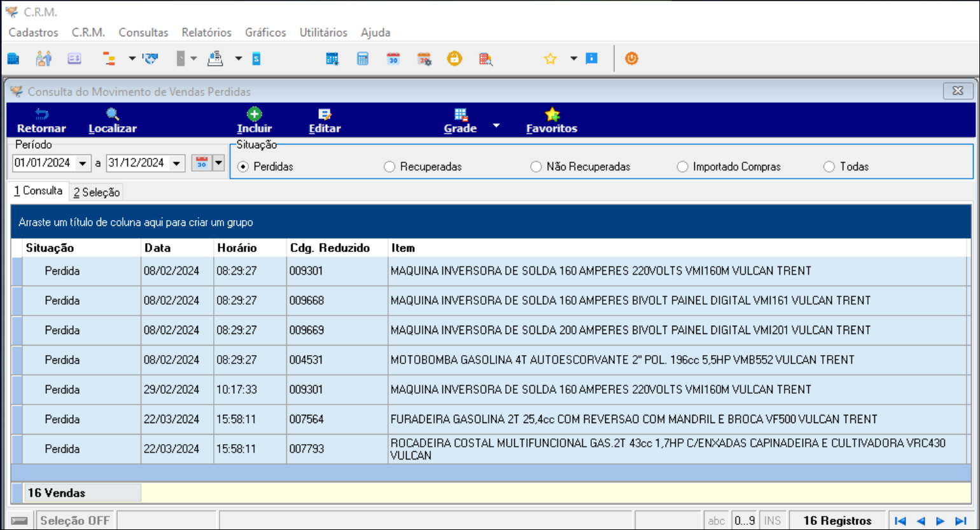Expand the calendar picker dropdown arrow
Image resolution: width=980 pixels, height=530 pixels.
218,163
